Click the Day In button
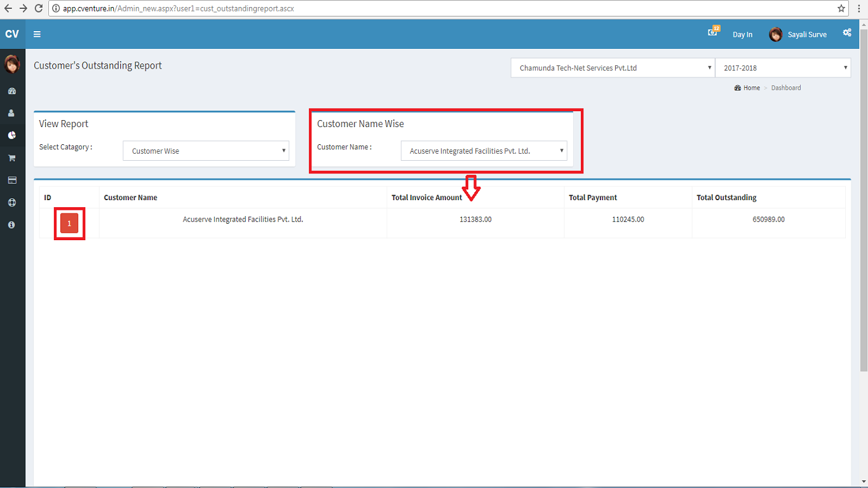This screenshot has width=868, height=488. [x=742, y=34]
